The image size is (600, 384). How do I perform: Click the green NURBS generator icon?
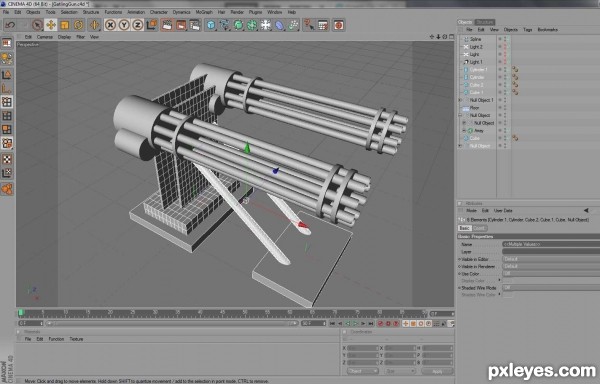click(x=238, y=25)
